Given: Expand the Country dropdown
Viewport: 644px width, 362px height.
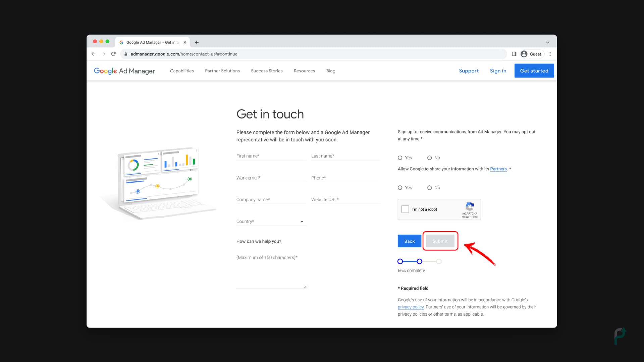Looking at the screenshot, I should pos(271,222).
